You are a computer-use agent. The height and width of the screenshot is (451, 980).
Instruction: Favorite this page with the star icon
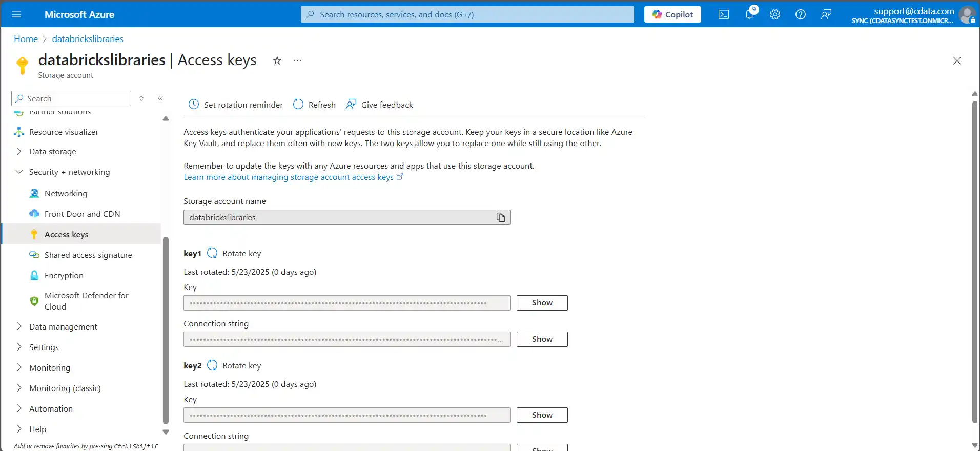(x=277, y=60)
